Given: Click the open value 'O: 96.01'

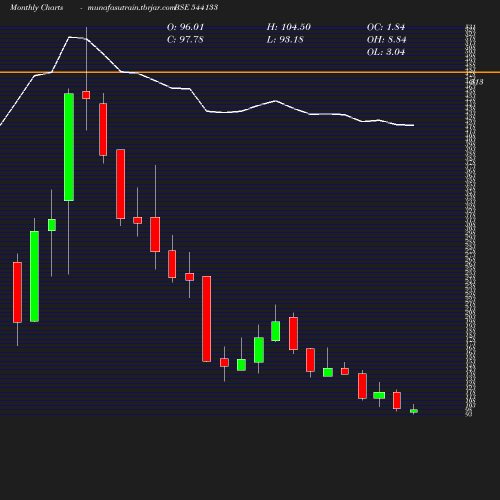Looking at the screenshot, I should [185, 27].
